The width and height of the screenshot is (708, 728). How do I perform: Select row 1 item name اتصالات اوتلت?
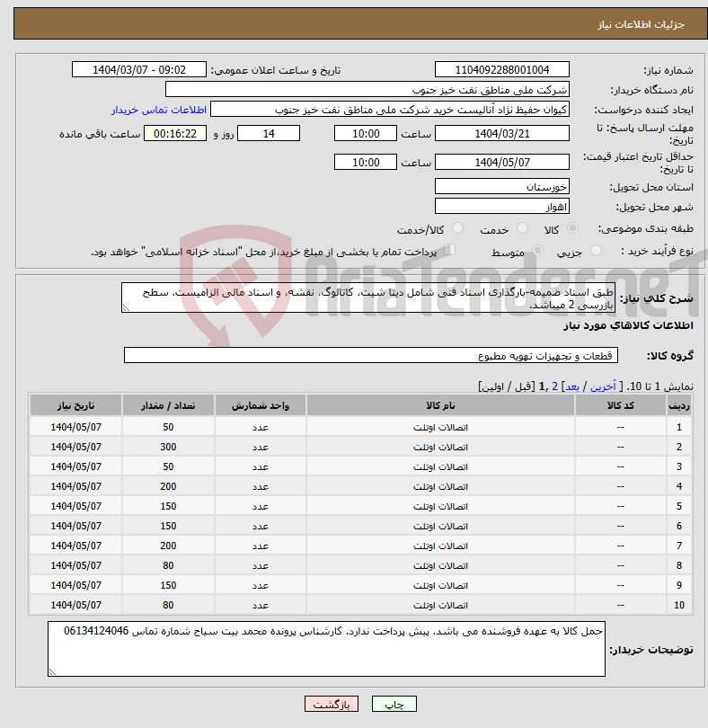pos(440,427)
